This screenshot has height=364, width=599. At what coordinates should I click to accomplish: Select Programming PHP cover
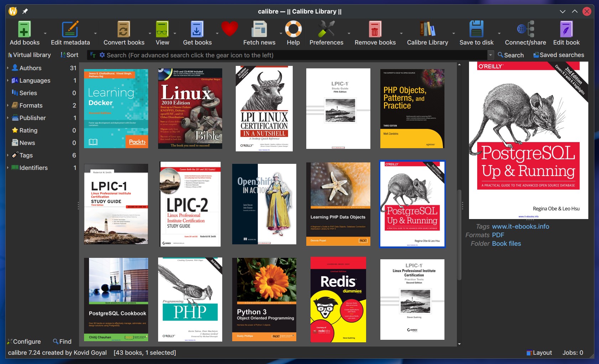[190, 300]
